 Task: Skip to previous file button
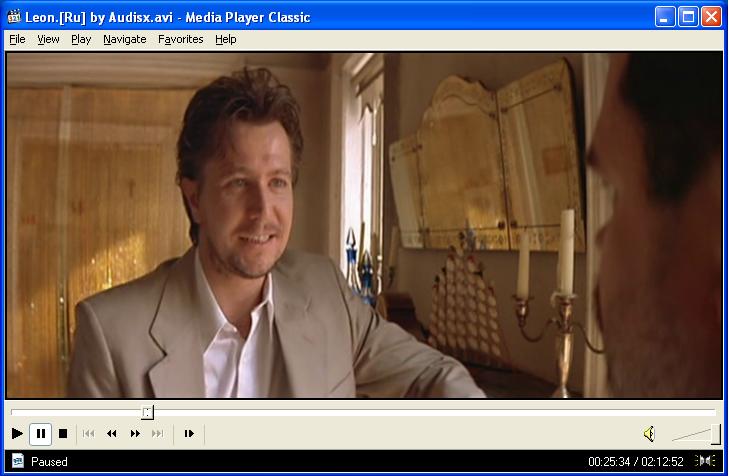tap(88, 434)
